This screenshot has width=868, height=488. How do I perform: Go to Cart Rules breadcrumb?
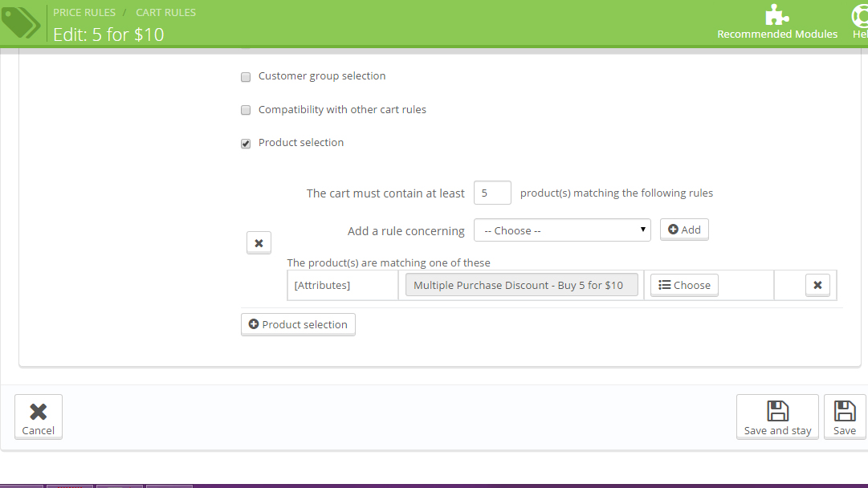click(165, 12)
